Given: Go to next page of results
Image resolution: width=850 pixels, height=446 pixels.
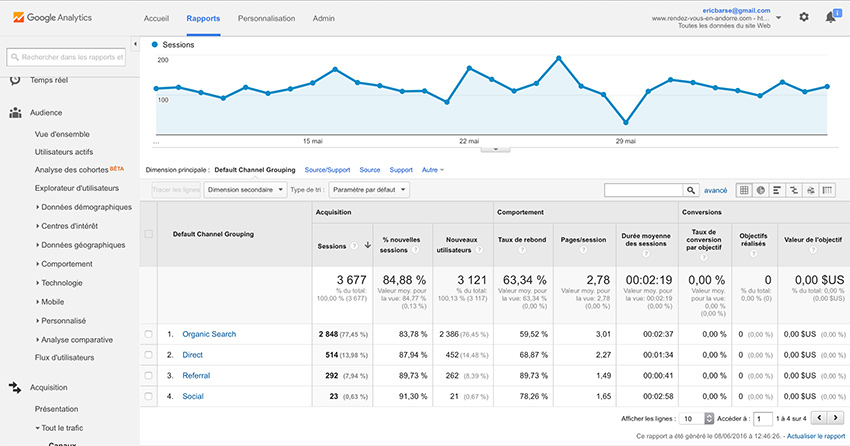Looking at the screenshot, I should click(x=835, y=418).
